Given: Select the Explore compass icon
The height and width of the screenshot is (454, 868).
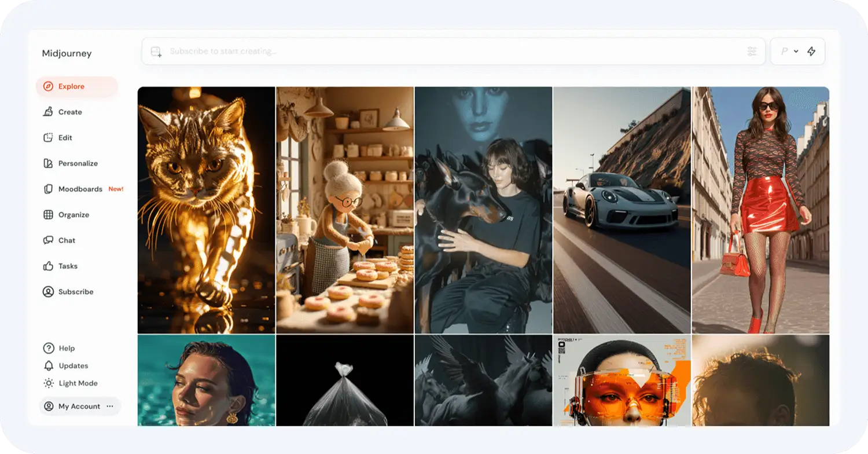Looking at the screenshot, I should (49, 86).
